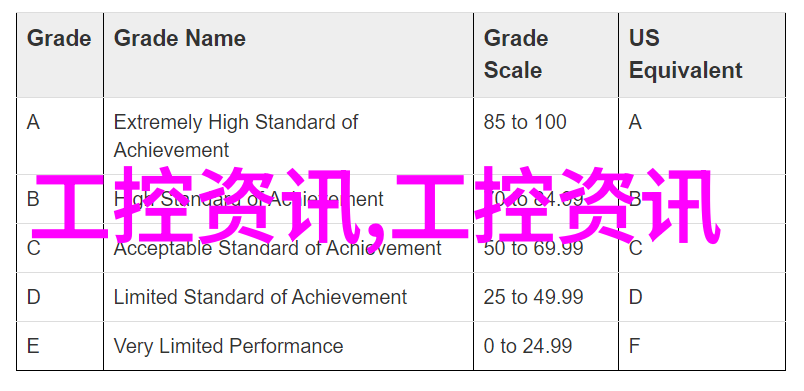804x391 pixels.
Task: Click the 85 to 100 scale cell
Action: (x=546, y=136)
